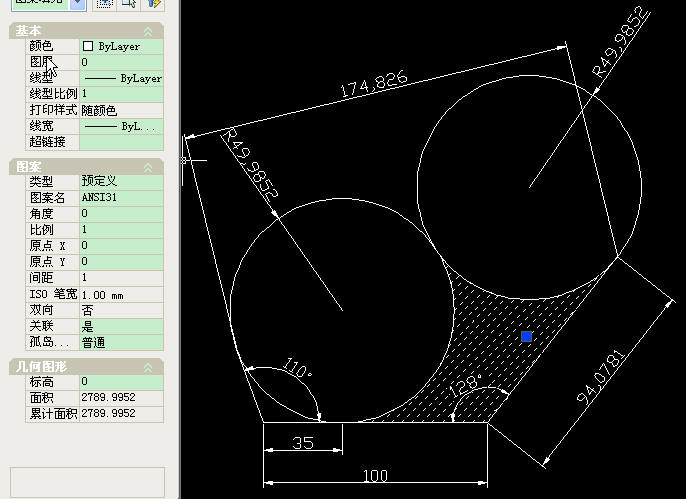Collapse the 基本 section with its chevron
The width and height of the screenshot is (686, 499).
point(148,31)
